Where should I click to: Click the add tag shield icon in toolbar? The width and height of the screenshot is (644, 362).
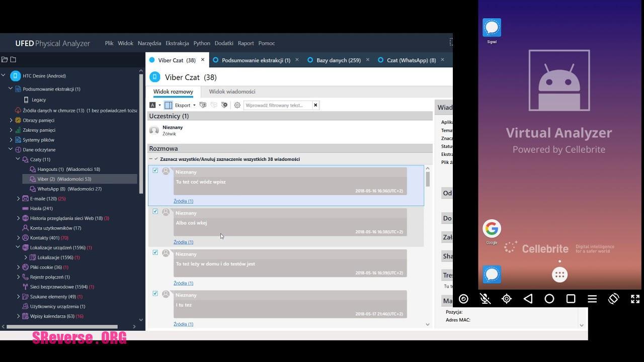click(203, 105)
